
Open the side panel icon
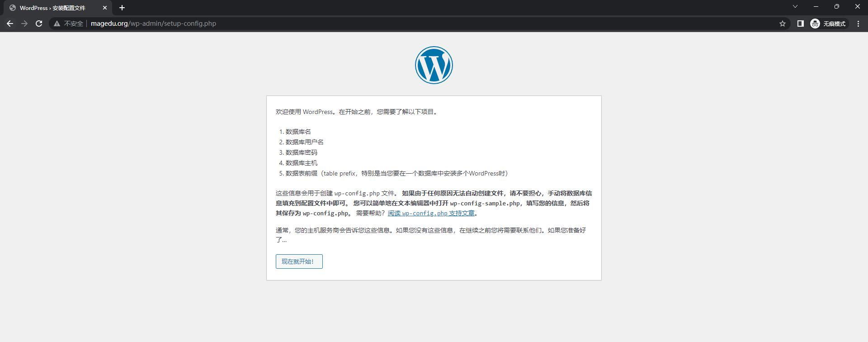click(x=800, y=24)
